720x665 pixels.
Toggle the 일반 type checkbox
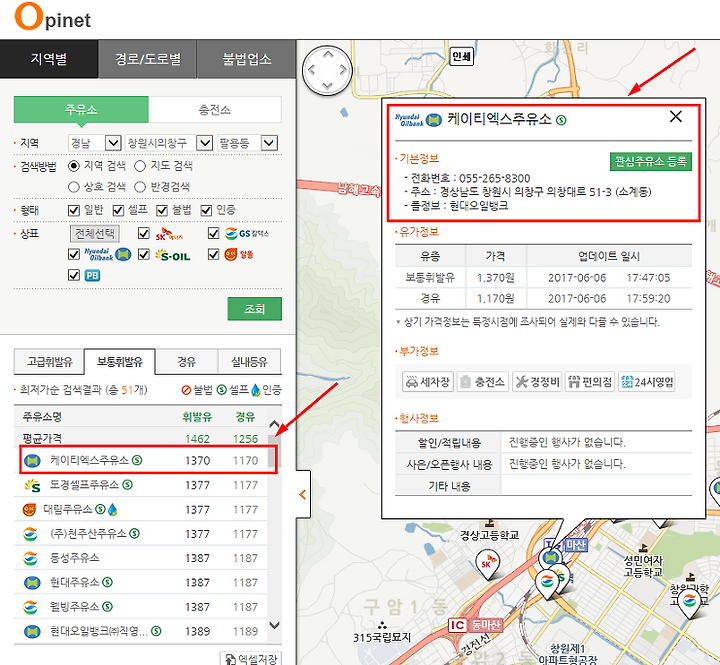tap(73, 210)
